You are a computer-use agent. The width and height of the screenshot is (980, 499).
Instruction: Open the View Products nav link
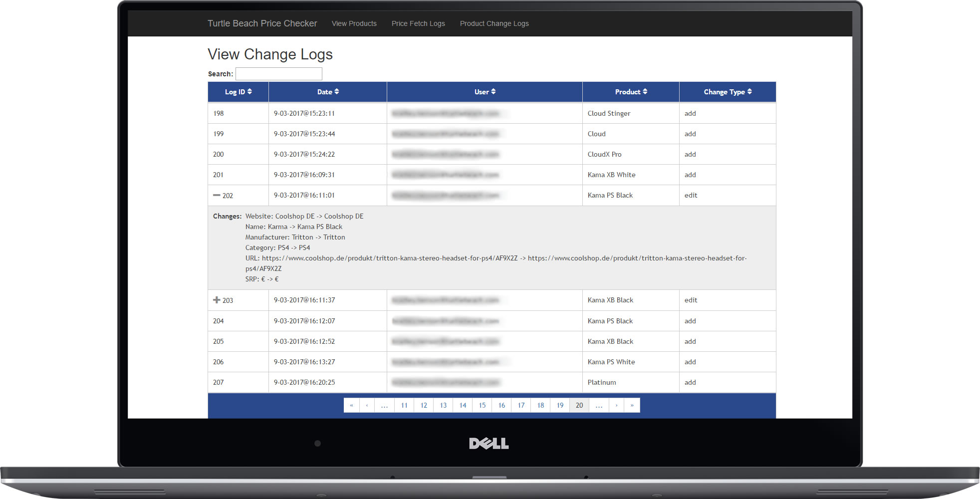(x=354, y=23)
